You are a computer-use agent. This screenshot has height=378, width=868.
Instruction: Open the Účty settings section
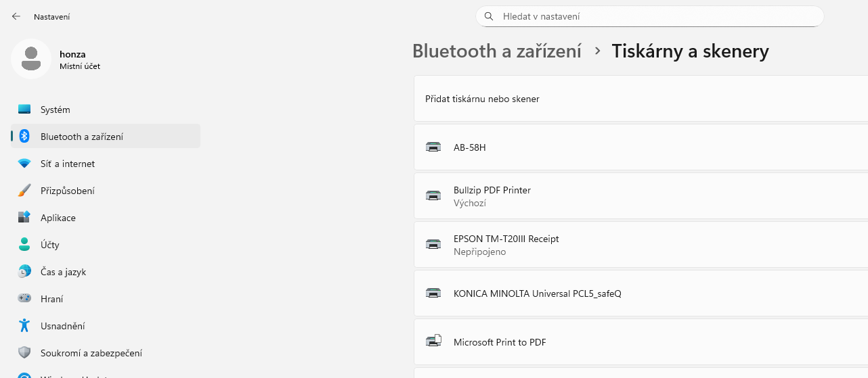(49, 245)
